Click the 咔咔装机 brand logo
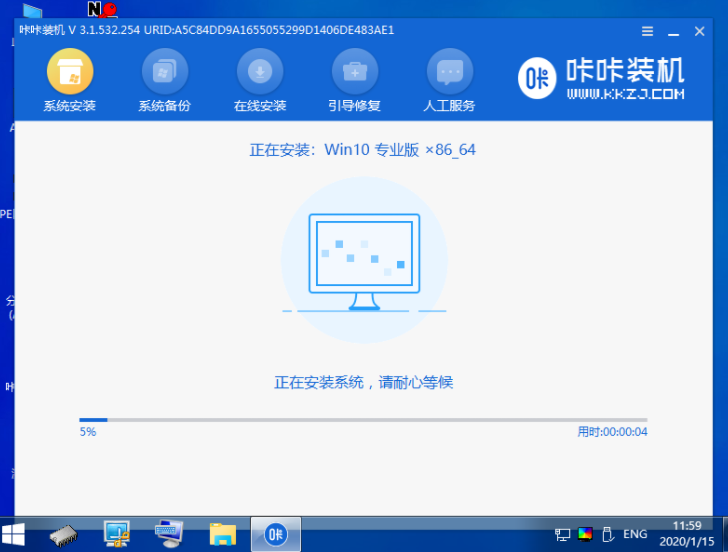This screenshot has width=728, height=552. point(602,79)
